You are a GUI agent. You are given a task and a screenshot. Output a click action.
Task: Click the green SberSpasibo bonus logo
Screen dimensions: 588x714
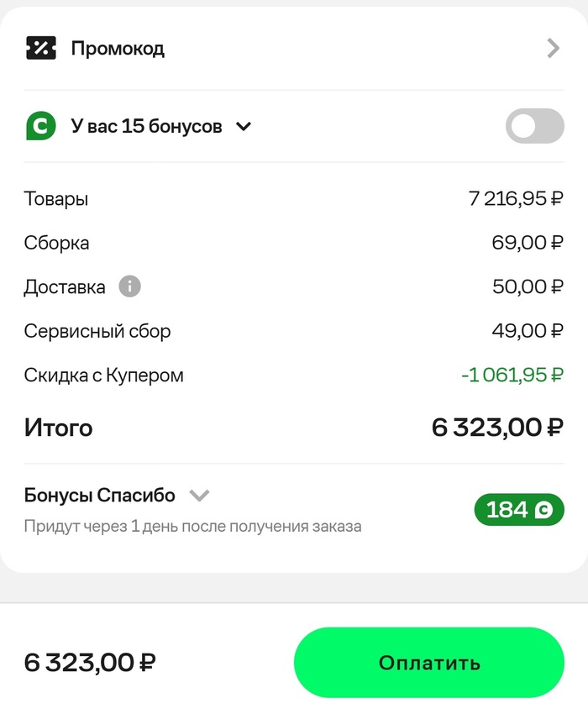pos(41,126)
